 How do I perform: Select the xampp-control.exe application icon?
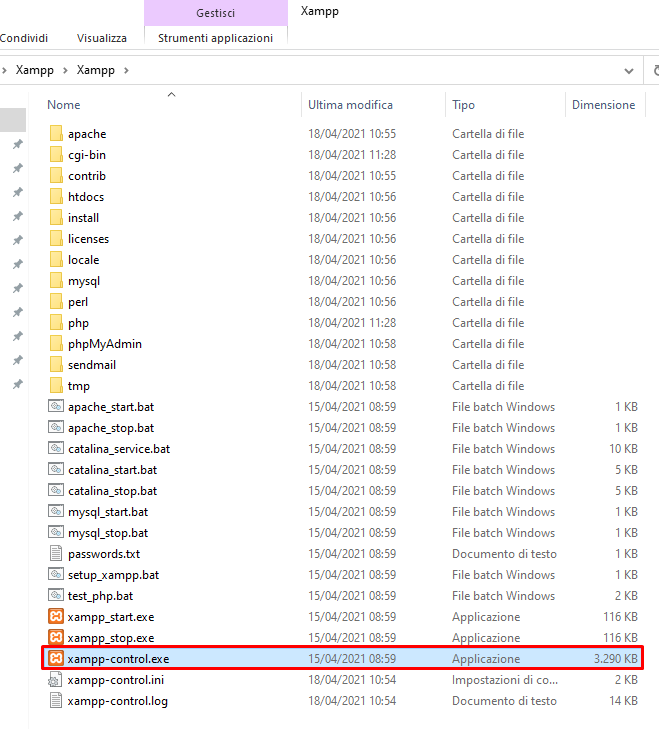tap(56, 658)
